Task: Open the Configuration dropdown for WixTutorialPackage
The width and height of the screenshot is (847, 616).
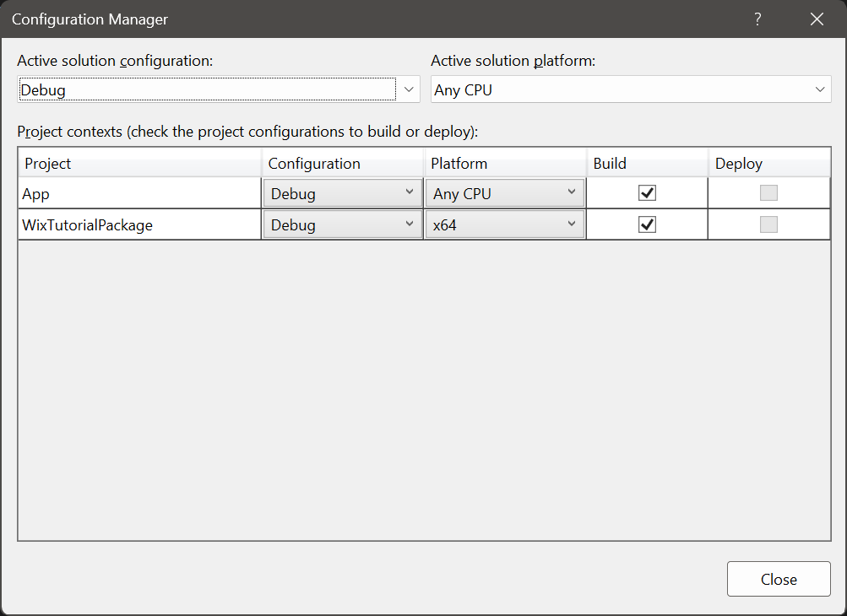Action: (x=411, y=224)
